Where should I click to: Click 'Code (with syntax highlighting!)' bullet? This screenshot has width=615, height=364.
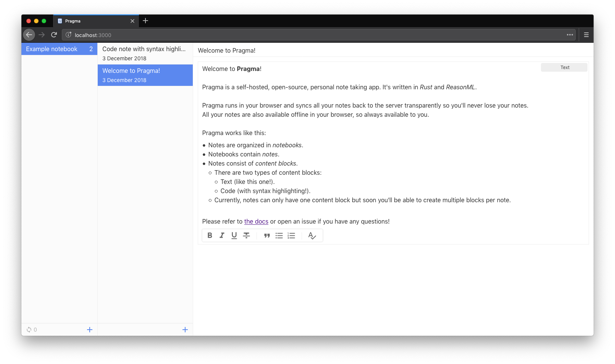(x=265, y=191)
